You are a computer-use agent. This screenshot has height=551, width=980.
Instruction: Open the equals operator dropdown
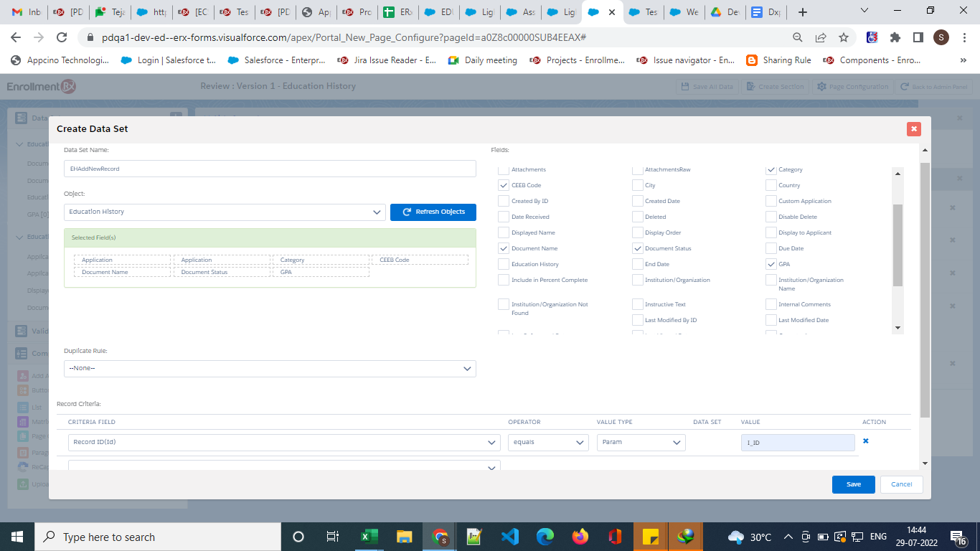(548, 443)
